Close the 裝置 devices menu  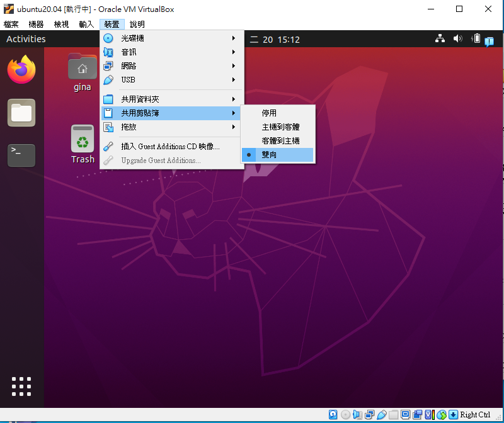112,24
